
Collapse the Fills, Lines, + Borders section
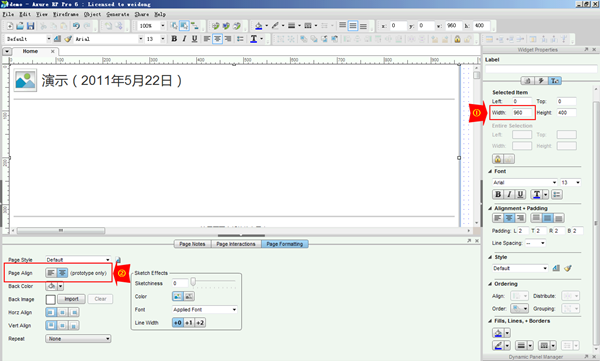[490, 321]
